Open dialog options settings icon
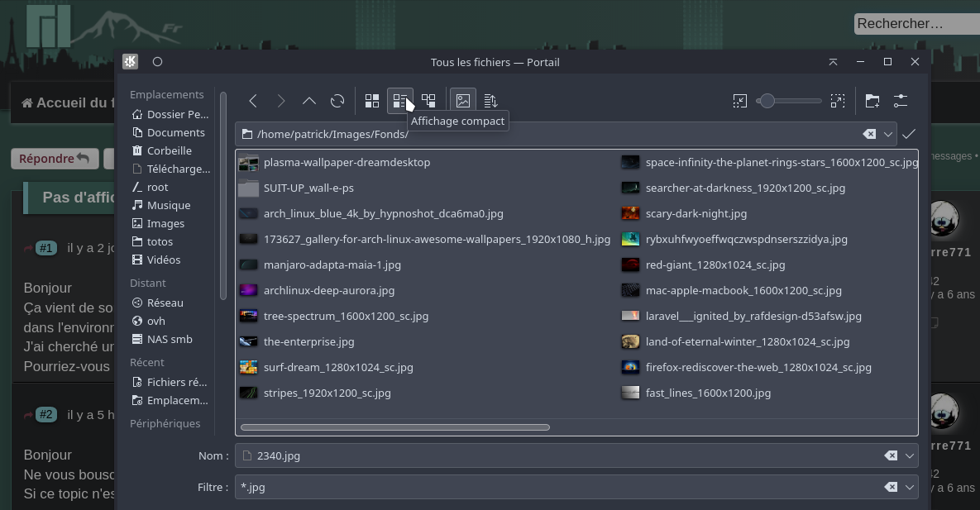This screenshot has width=980, height=510. coord(901,101)
